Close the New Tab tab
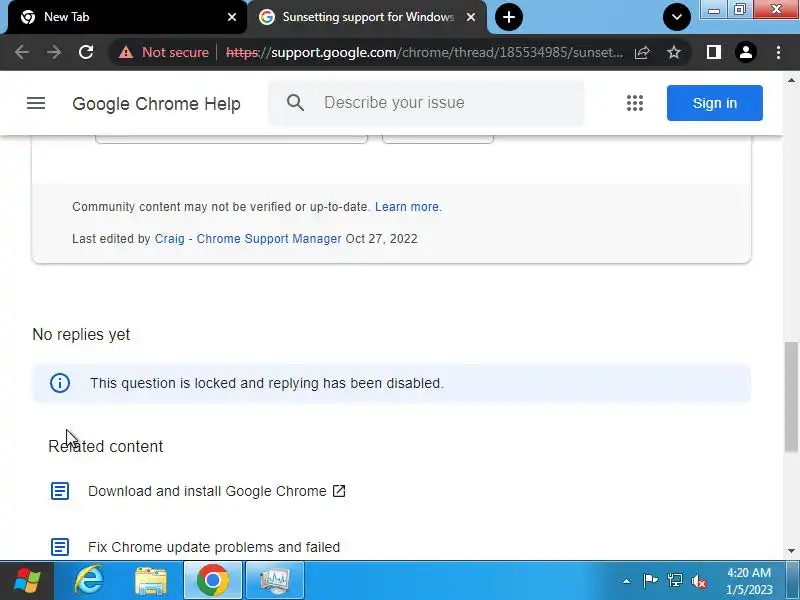800x600 pixels. [232, 17]
